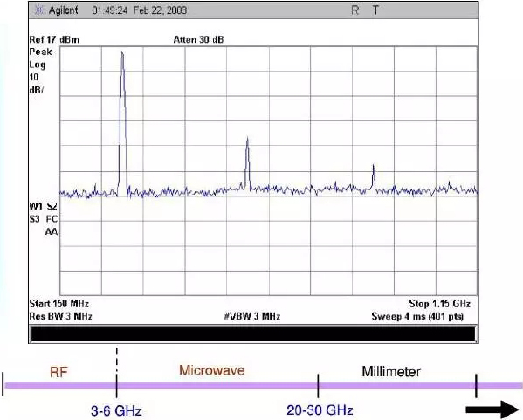The width and height of the screenshot is (523, 420).
Task: Click the Agilent logo icon
Action: coord(39,10)
